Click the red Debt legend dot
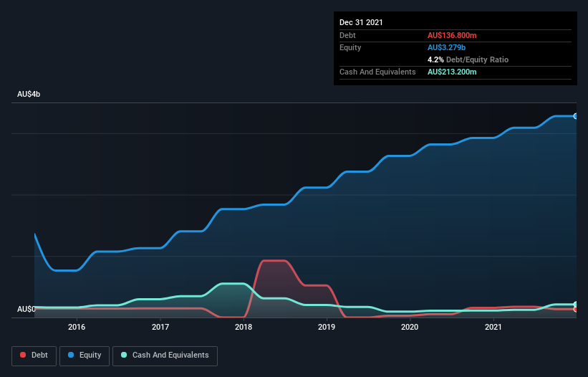 [23, 355]
